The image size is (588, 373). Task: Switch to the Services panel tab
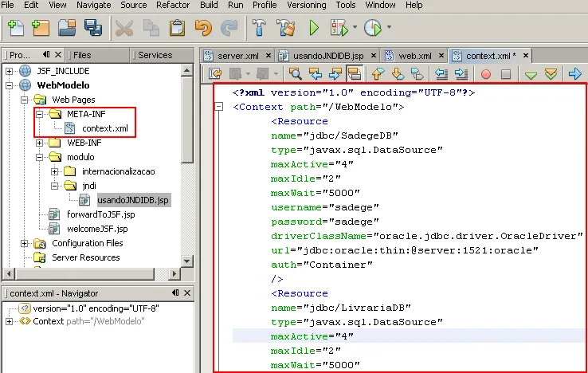(x=155, y=55)
